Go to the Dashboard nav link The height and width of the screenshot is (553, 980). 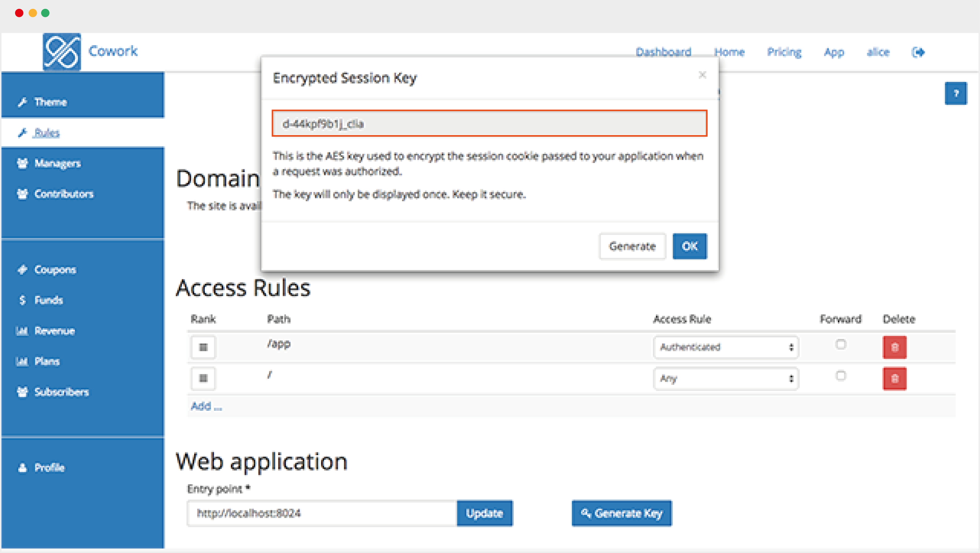pos(664,52)
